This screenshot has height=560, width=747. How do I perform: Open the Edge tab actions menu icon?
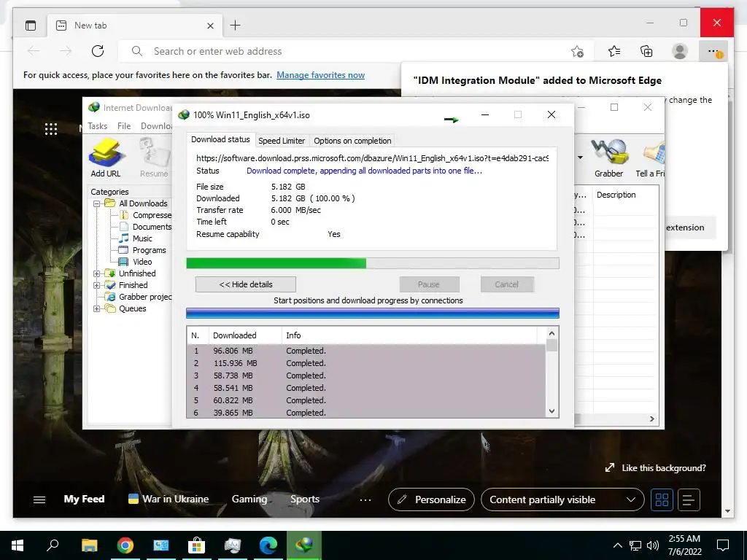[x=31, y=26]
